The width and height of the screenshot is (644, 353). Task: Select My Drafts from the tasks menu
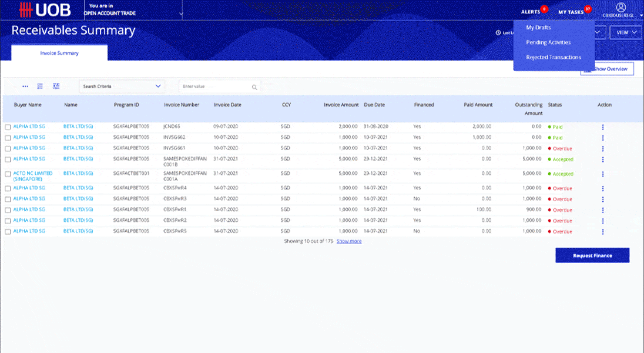pyautogui.click(x=538, y=28)
